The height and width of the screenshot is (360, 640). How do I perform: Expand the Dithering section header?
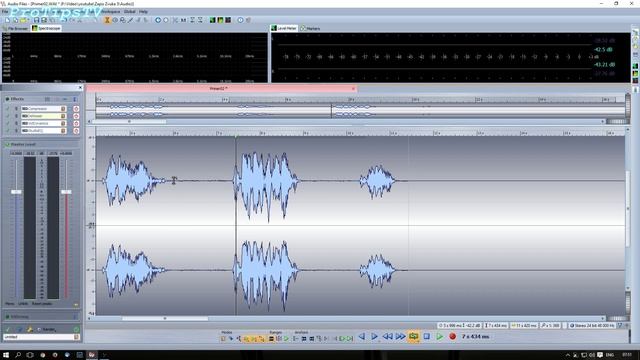point(7,316)
